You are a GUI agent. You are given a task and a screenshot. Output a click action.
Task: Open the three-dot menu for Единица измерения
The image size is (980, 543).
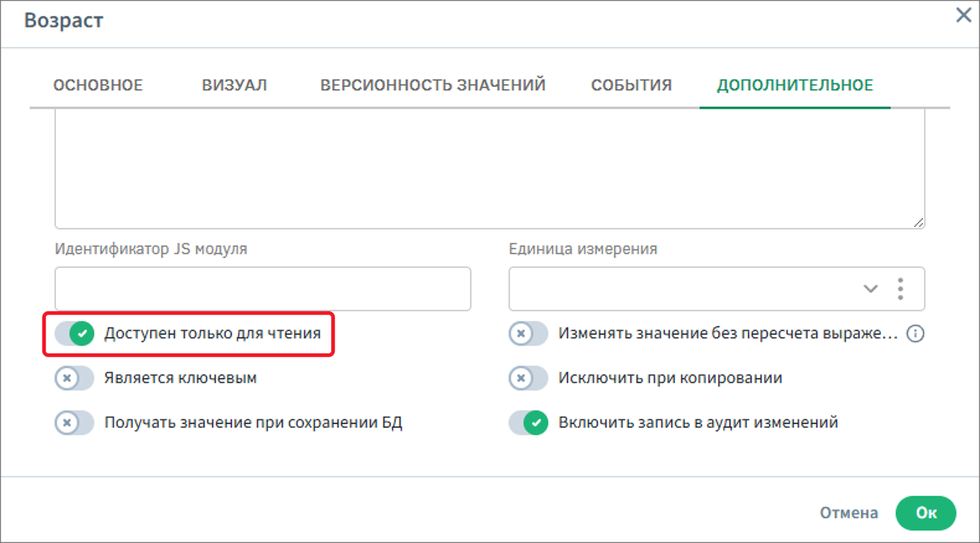(900, 289)
